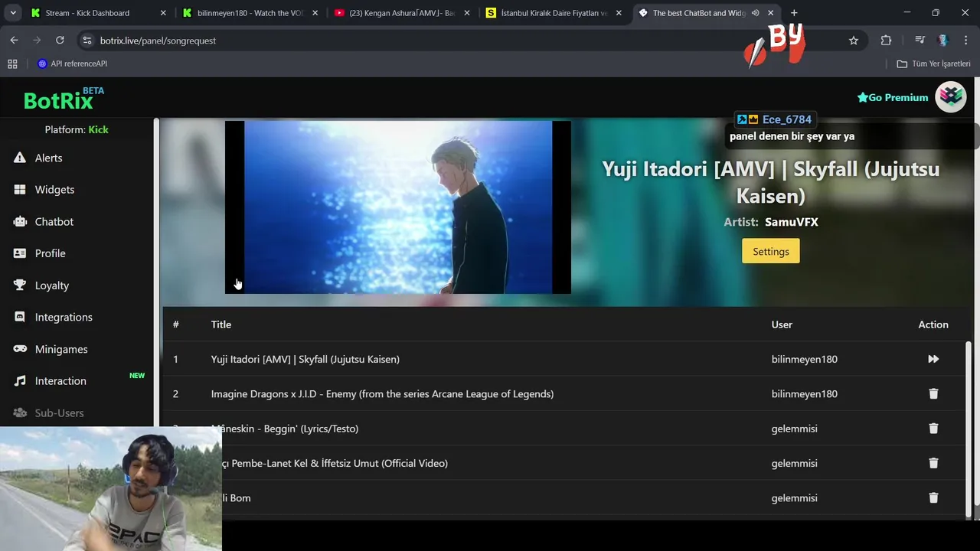980x551 pixels.
Task: Open the Alerts sidebar section
Action: [38, 158]
